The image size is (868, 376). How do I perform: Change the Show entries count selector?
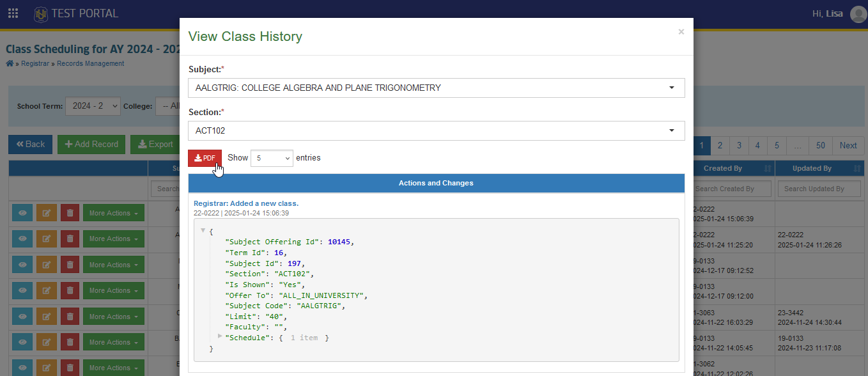(x=272, y=158)
